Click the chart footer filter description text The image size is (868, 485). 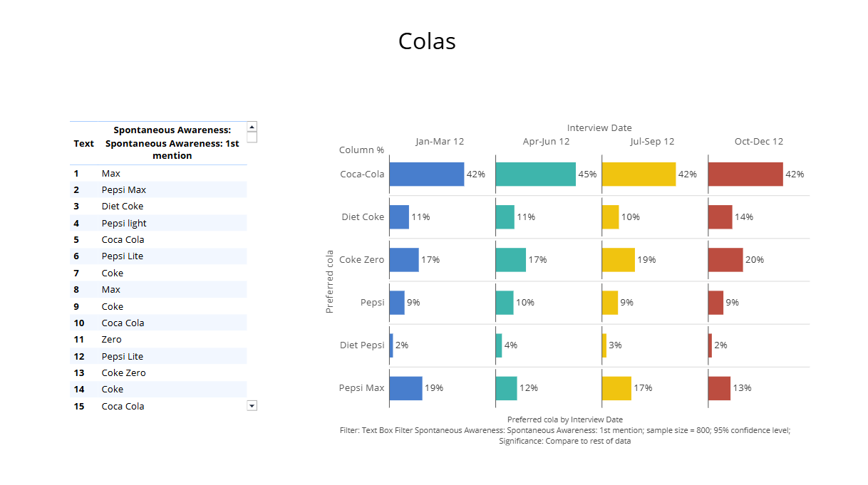tap(564, 430)
